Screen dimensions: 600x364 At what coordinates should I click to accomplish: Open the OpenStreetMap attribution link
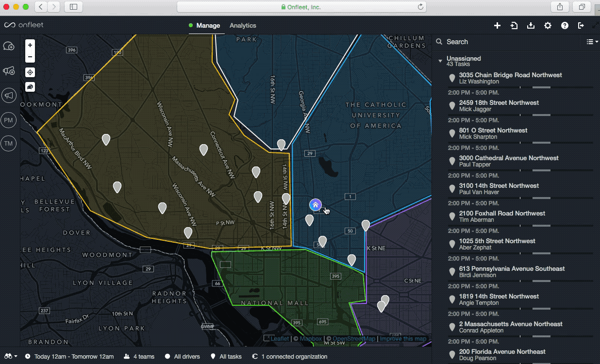354,339
